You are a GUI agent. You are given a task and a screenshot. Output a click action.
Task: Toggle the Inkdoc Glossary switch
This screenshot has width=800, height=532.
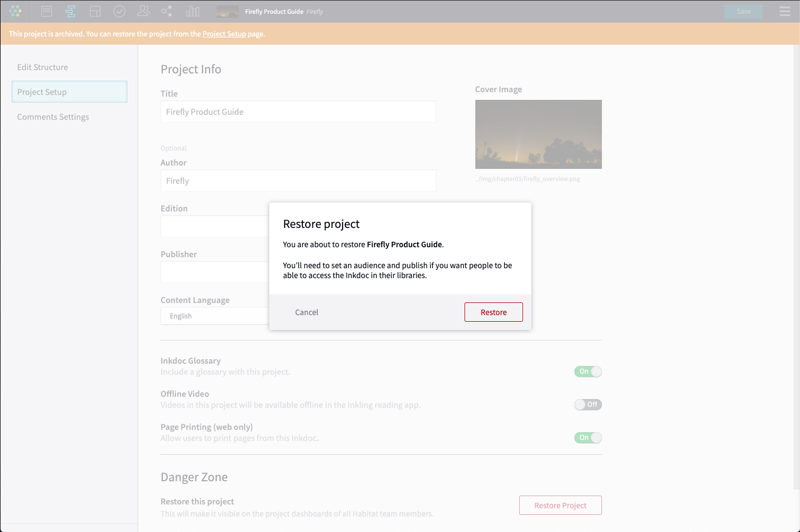[x=588, y=371]
